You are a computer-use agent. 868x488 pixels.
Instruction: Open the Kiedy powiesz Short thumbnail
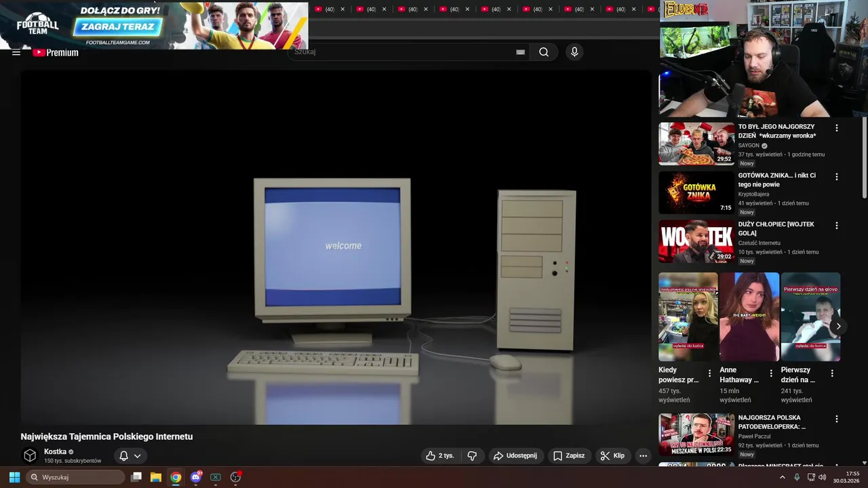tap(688, 317)
